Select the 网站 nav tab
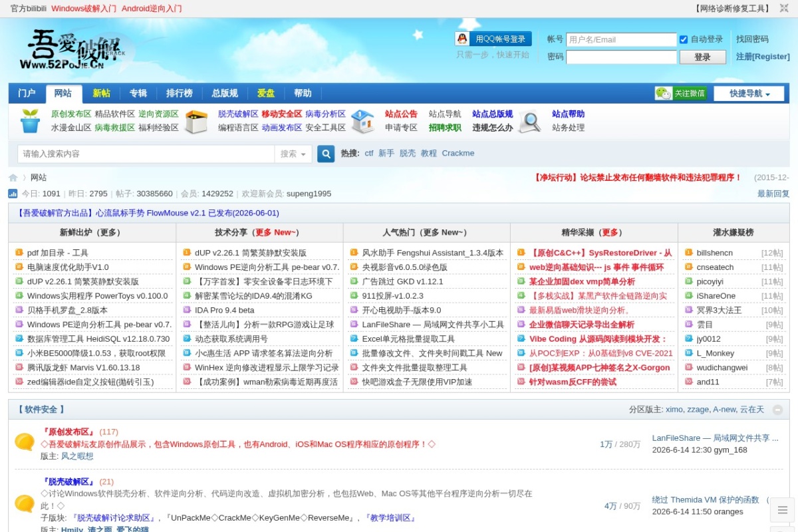Screen dimensions: 798x532 click(63, 93)
